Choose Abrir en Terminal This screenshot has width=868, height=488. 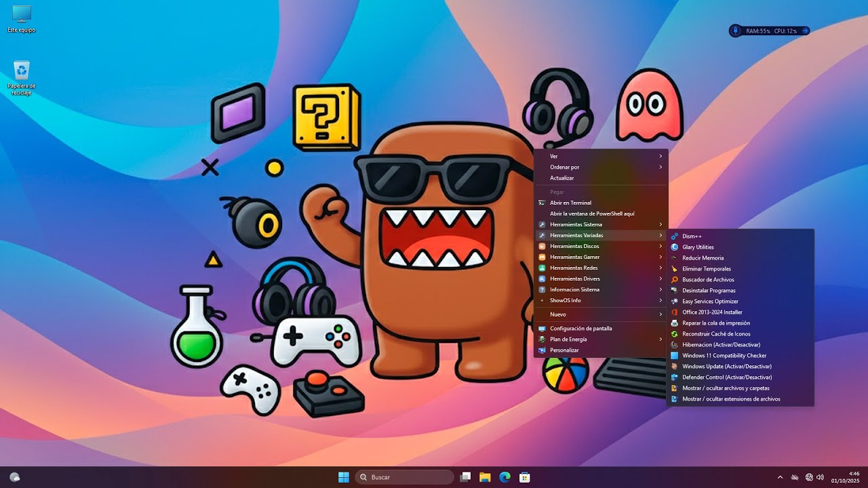(601, 203)
